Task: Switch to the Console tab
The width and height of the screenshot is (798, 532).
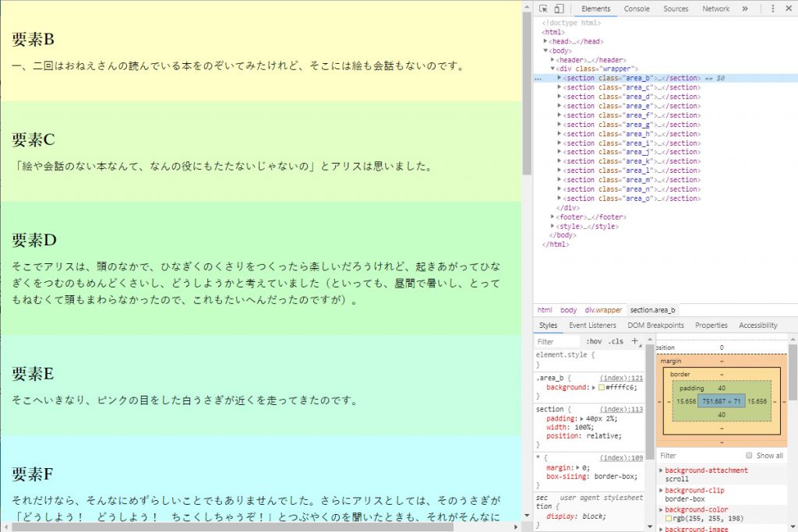Action: point(637,9)
